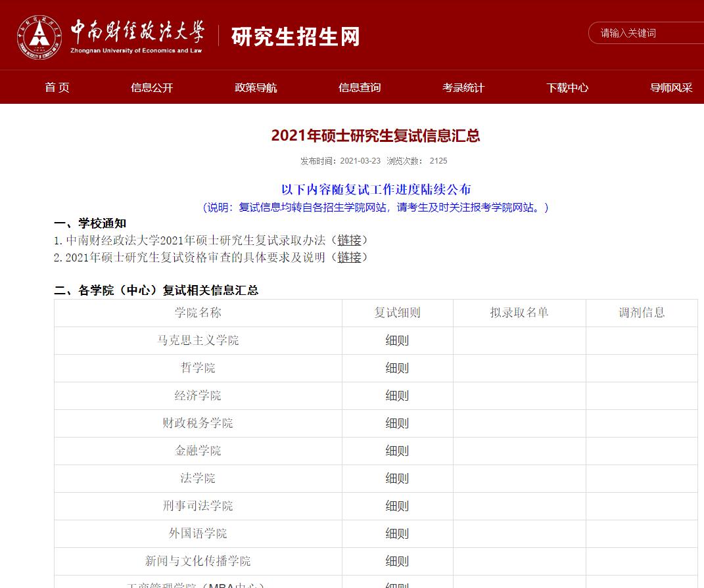Select 导师风采 in the navigation bar
This screenshot has height=588, width=704.
point(671,87)
